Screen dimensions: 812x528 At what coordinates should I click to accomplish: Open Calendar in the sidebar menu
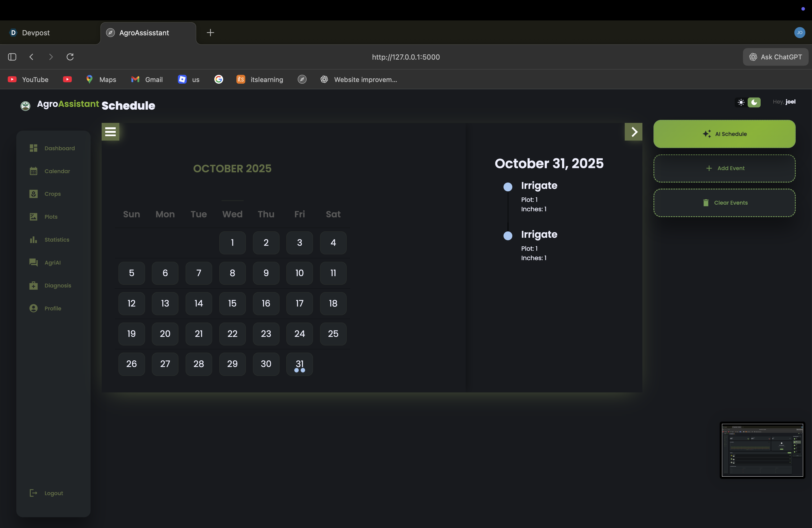pos(57,171)
